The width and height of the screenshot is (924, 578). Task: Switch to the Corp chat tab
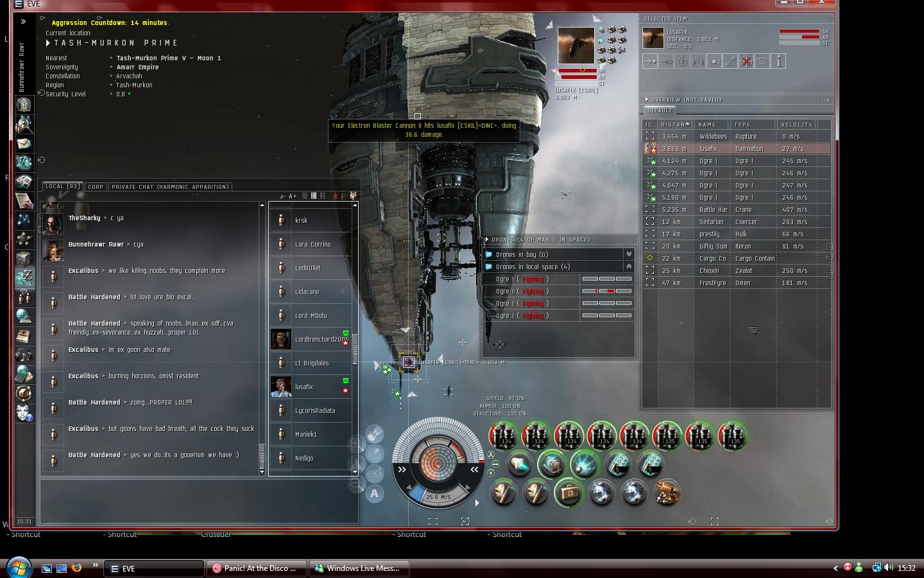[96, 187]
